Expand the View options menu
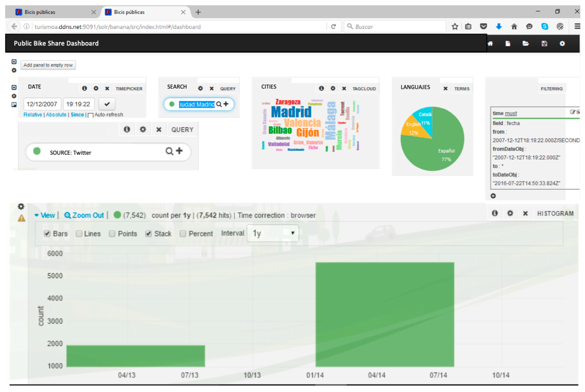This screenshot has height=392, width=585. click(45, 215)
